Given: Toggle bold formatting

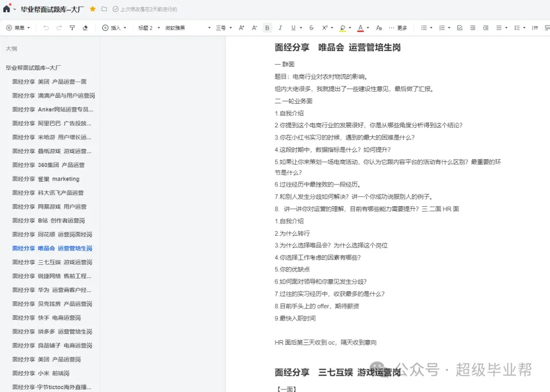Looking at the screenshot, I should (267, 27).
